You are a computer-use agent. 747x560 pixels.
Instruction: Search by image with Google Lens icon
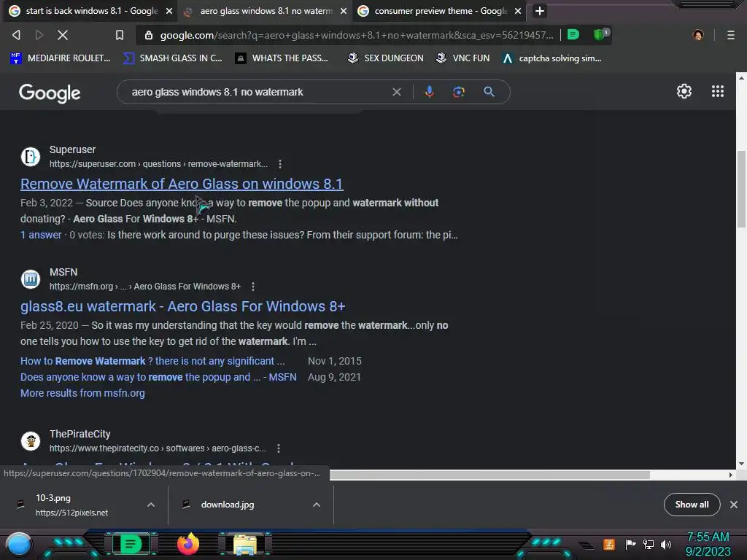(x=458, y=92)
